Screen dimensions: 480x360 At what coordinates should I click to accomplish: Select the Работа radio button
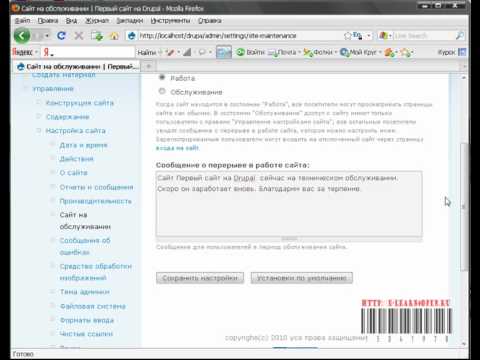162,77
